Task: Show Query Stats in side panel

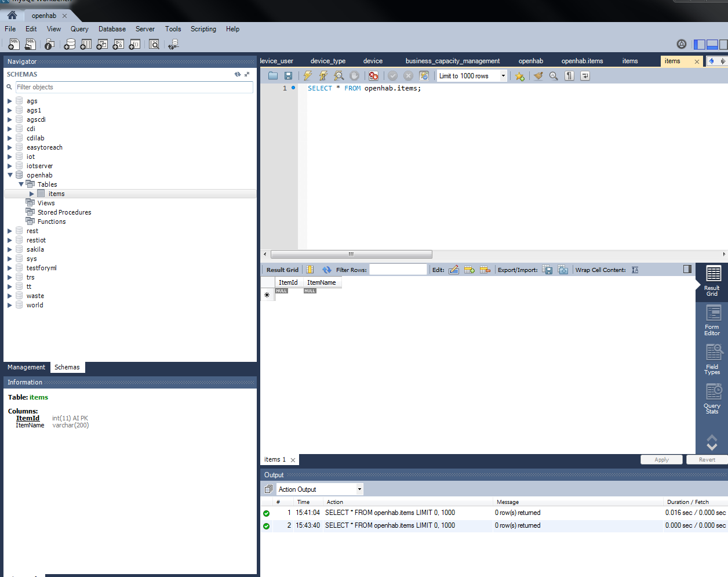Action: coord(712,399)
